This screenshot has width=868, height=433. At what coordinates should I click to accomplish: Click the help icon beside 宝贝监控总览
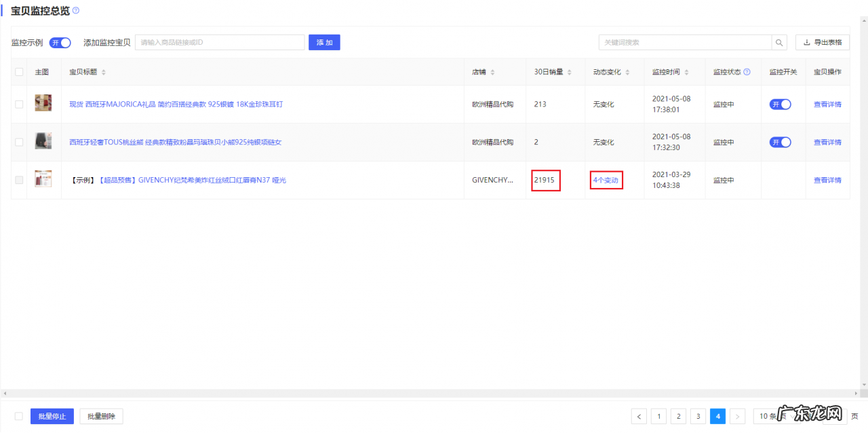point(76,11)
